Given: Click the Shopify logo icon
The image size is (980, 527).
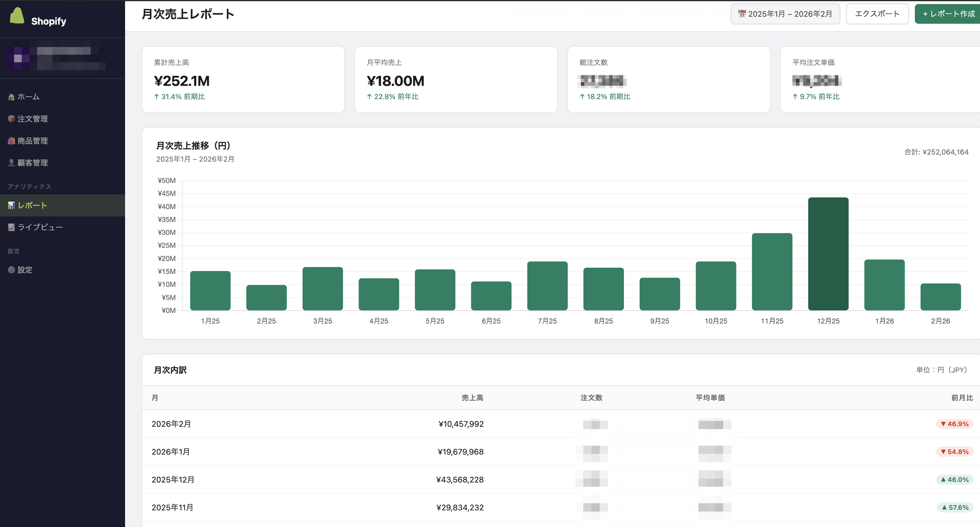Looking at the screenshot, I should [17, 15].
